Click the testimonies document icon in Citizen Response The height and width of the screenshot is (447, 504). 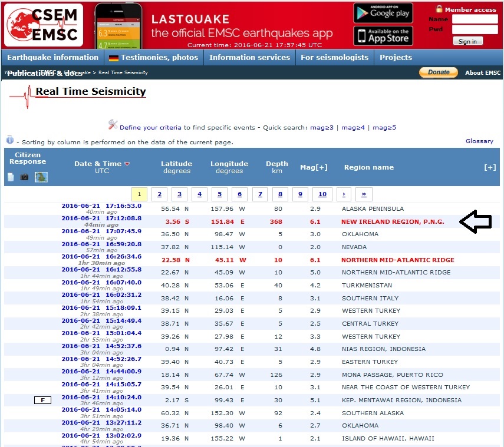tap(11, 177)
